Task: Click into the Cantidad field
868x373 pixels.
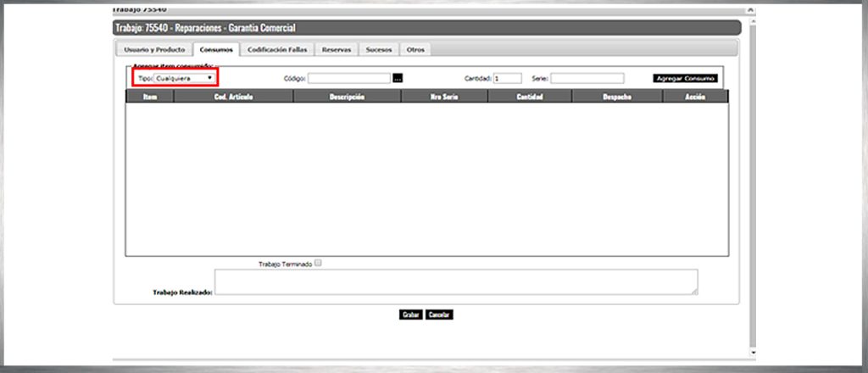Action: pos(507,78)
